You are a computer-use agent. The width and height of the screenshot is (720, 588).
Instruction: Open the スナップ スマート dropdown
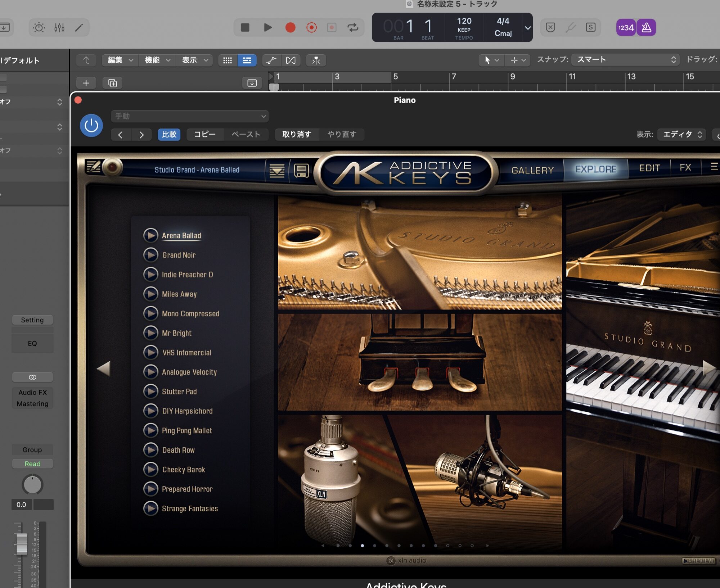pos(625,60)
